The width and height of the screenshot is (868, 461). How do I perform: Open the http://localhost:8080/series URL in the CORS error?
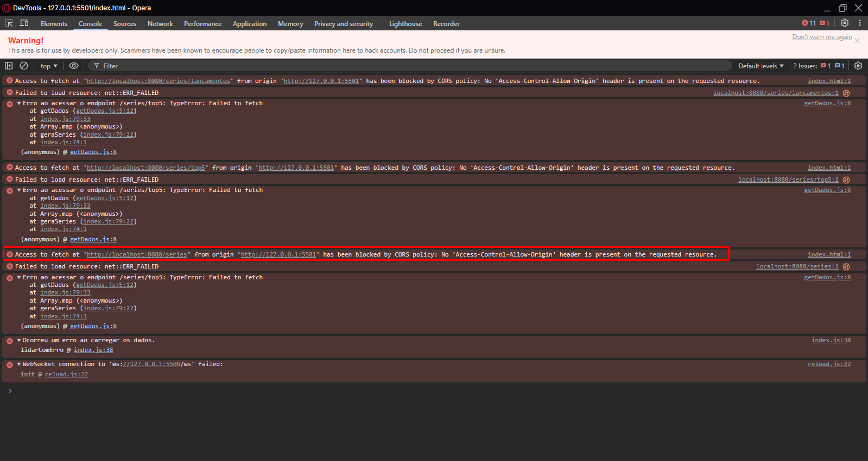(137, 254)
